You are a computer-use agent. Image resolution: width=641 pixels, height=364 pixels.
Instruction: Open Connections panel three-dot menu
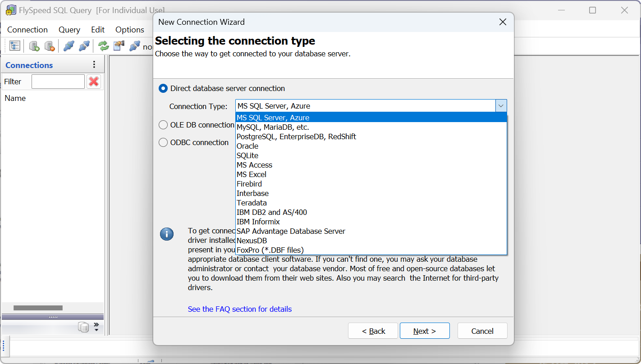pyautogui.click(x=94, y=64)
